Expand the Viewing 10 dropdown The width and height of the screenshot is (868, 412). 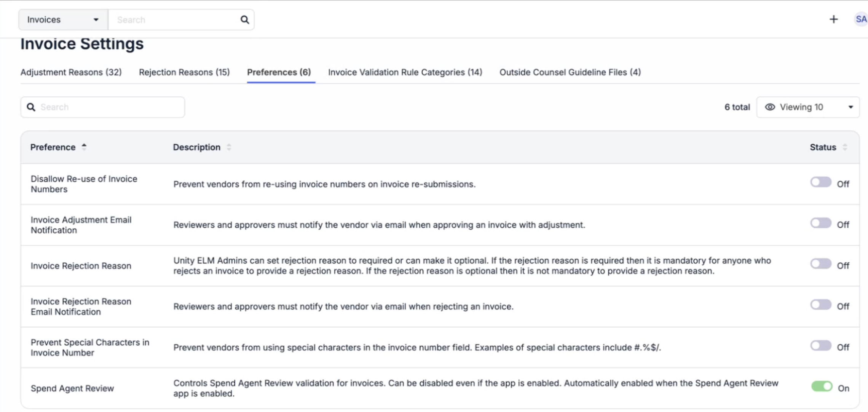pyautogui.click(x=808, y=107)
